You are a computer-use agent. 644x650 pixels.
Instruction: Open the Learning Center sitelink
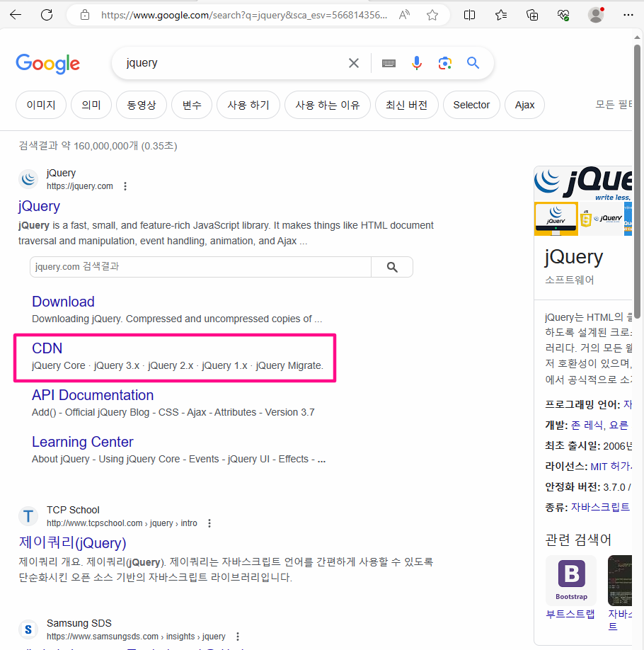point(83,442)
